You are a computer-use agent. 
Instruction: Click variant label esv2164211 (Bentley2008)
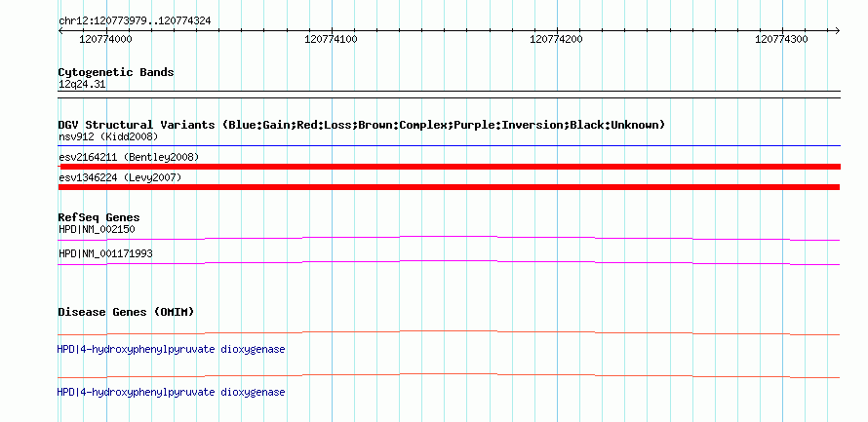pyautogui.click(x=129, y=157)
